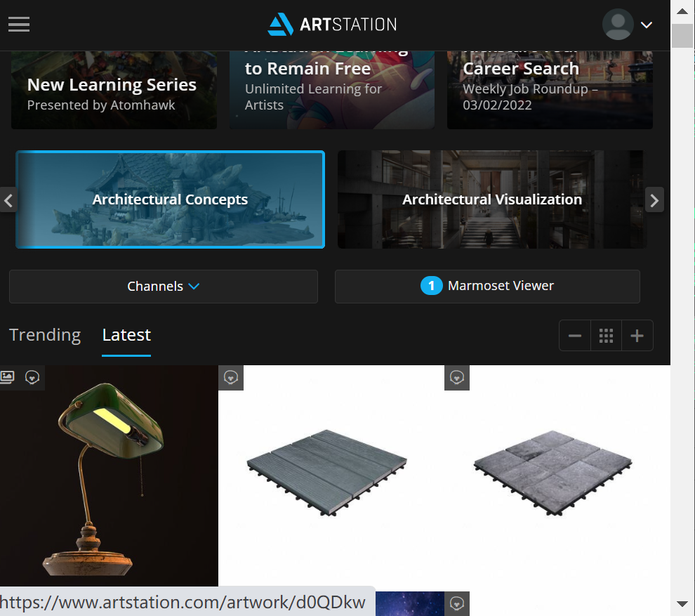This screenshot has width=695, height=616.
Task: Select the Architectural Visualization channel
Action: pos(491,199)
